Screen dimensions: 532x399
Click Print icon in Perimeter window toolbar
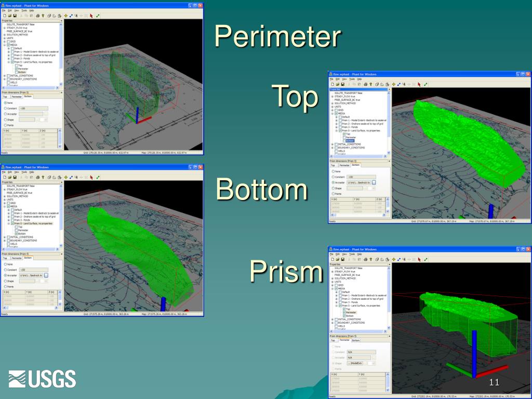[37, 16]
